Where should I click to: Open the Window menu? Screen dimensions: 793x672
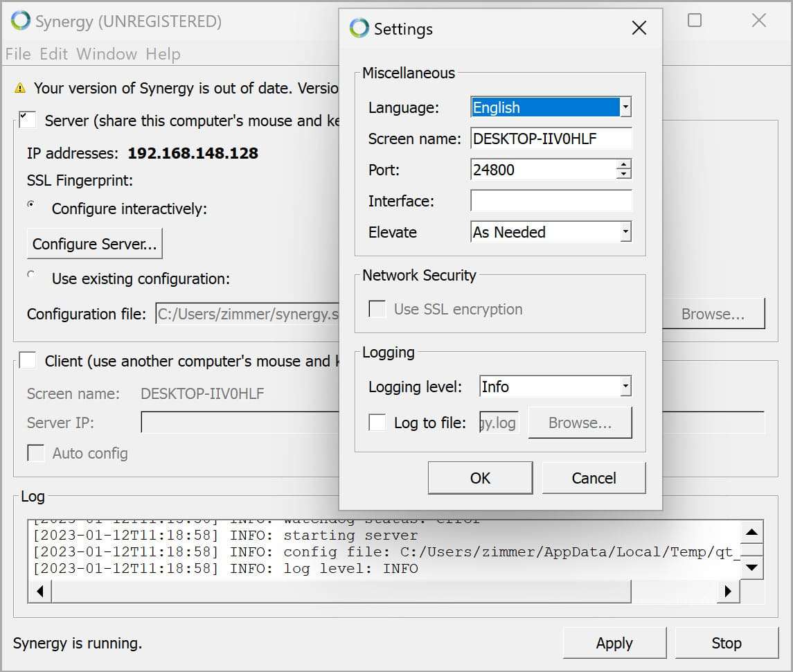click(107, 53)
